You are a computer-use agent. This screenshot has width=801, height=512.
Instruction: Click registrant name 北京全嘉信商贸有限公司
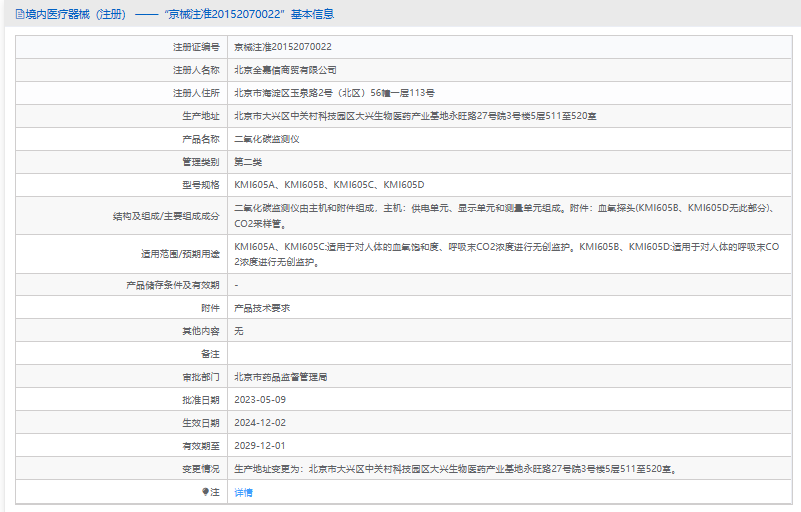click(x=285, y=70)
